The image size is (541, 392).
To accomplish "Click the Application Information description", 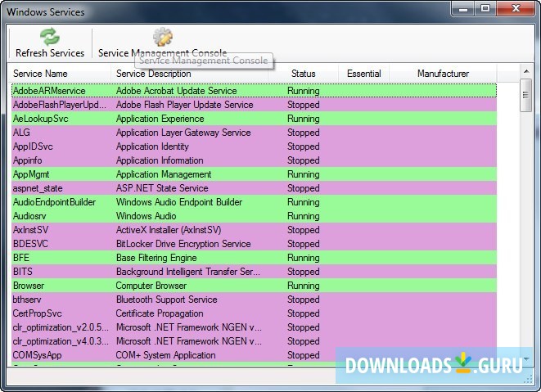I will click(160, 160).
